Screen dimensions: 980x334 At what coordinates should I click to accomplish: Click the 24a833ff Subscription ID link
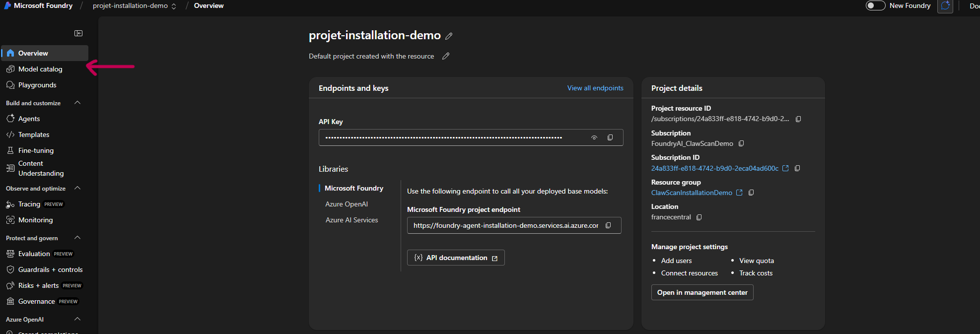715,168
